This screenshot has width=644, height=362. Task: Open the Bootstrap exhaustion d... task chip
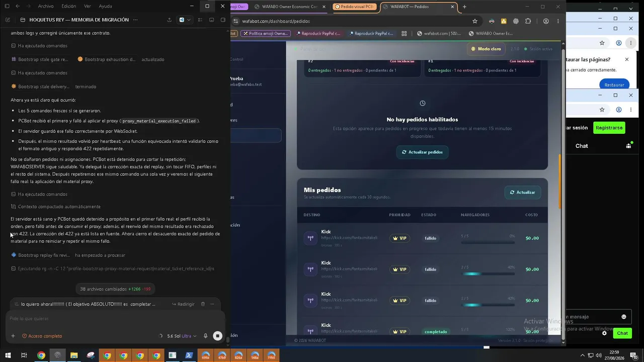click(x=107, y=59)
